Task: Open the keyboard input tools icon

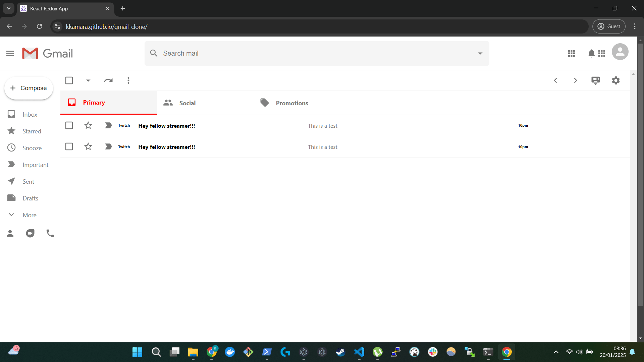Action: coord(595,80)
